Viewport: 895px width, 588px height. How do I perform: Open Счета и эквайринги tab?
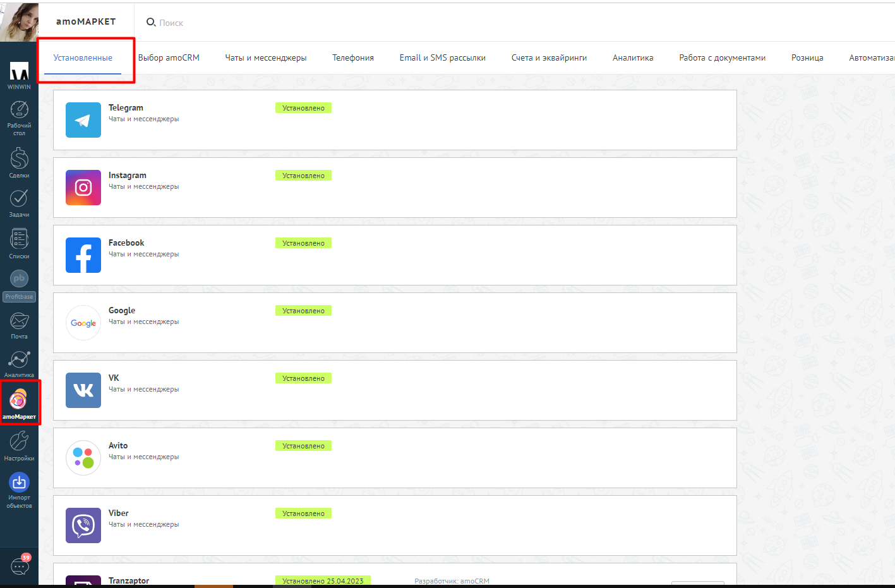[x=549, y=57]
